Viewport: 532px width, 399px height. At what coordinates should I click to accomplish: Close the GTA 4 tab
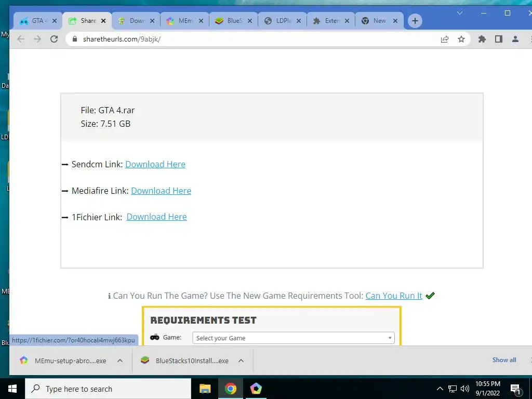coord(55,21)
